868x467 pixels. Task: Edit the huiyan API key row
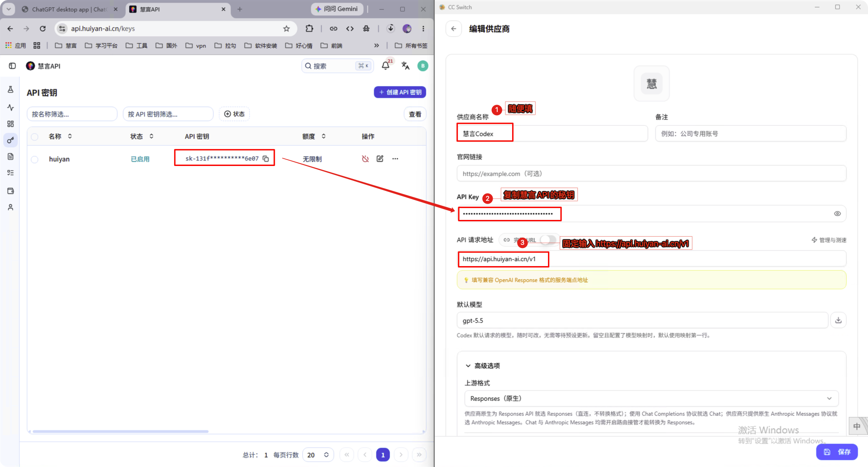[380, 159]
